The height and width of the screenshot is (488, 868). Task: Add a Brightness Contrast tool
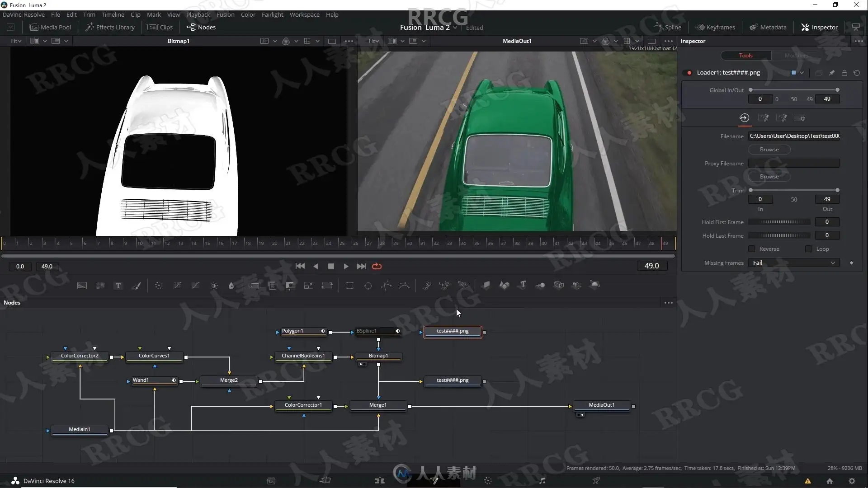(214, 286)
